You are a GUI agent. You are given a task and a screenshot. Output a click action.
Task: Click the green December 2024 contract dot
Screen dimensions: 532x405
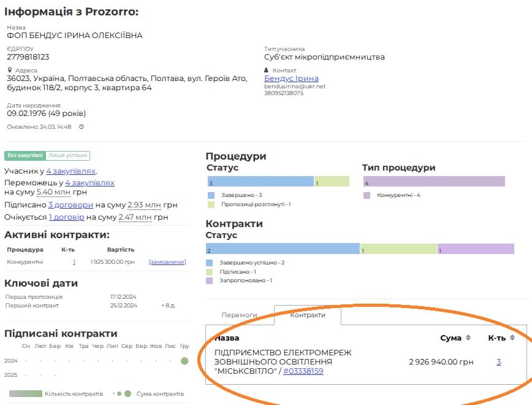[x=184, y=361]
